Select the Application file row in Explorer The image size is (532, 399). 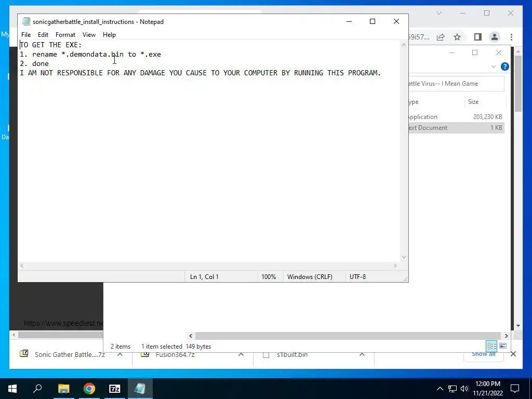tap(456, 117)
